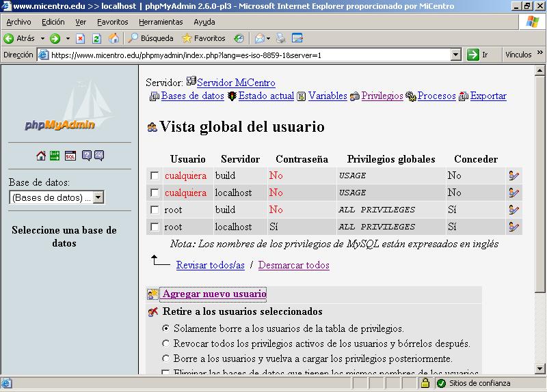Click phpMyAdmin Home icon in sidebar
The height and width of the screenshot is (392, 547).
41,156
